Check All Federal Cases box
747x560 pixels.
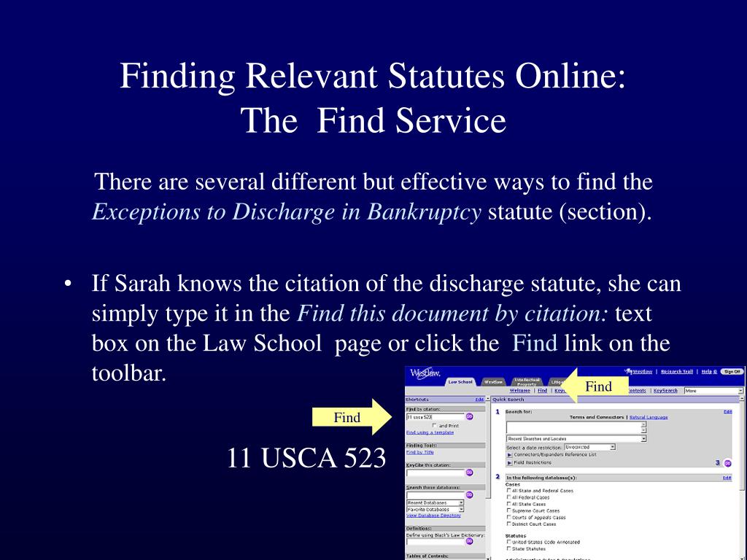(x=508, y=497)
